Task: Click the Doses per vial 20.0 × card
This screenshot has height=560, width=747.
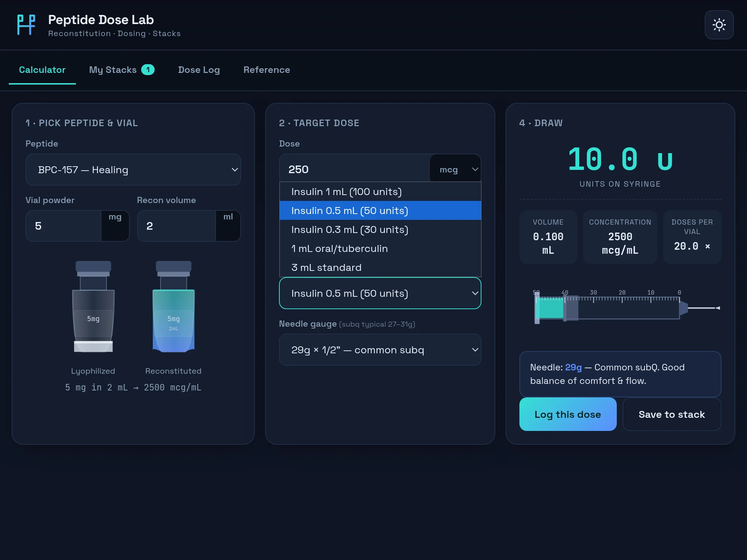Action: pyautogui.click(x=692, y=237)
